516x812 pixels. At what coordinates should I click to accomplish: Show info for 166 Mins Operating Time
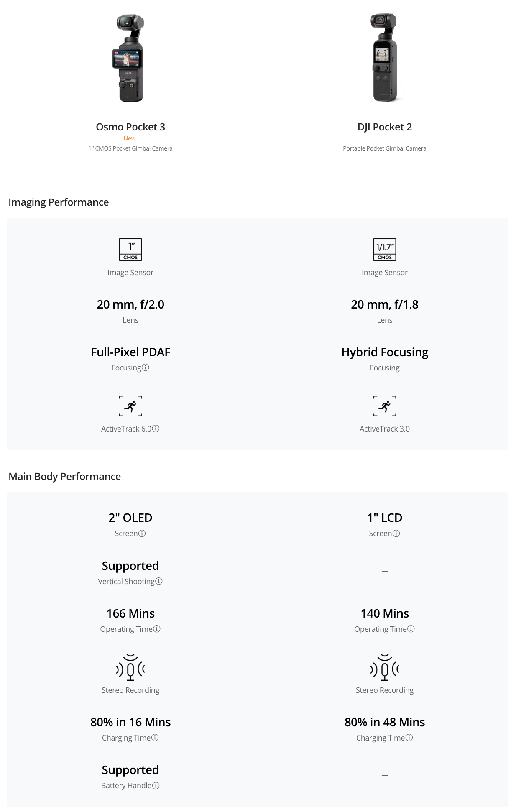click(x=157, y=629)
